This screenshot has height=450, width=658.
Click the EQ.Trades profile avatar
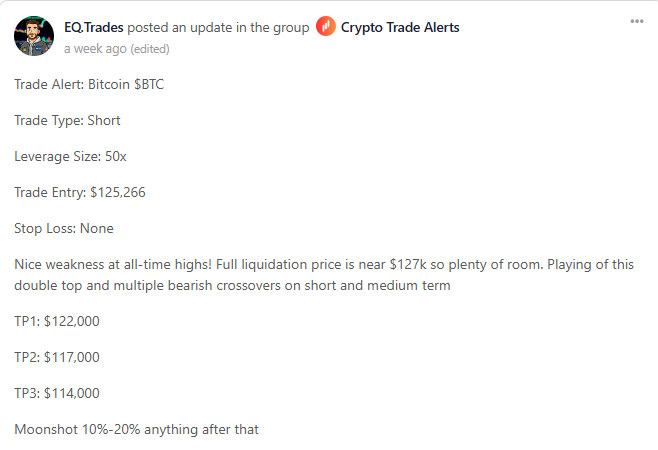[x=34, y=36]
